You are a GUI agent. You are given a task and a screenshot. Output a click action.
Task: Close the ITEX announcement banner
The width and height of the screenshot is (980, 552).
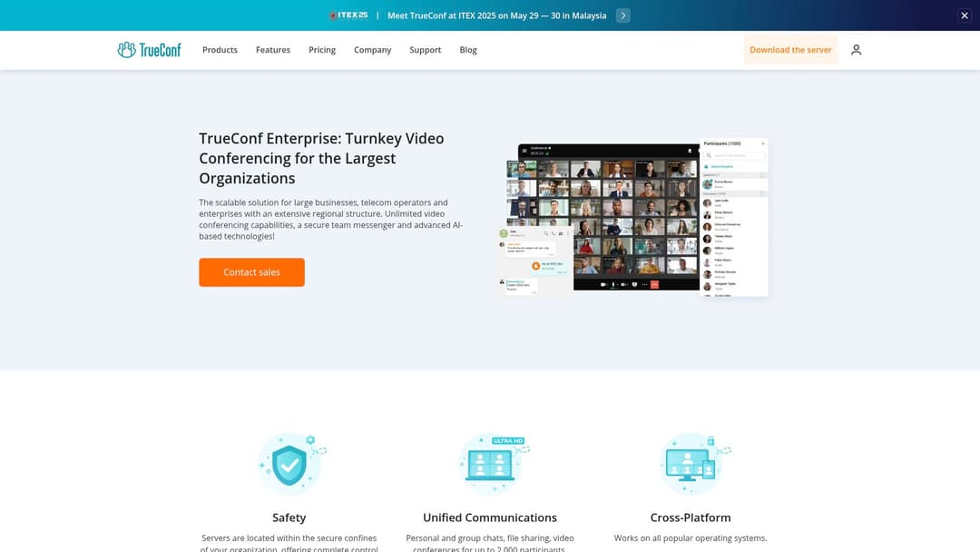965,15
